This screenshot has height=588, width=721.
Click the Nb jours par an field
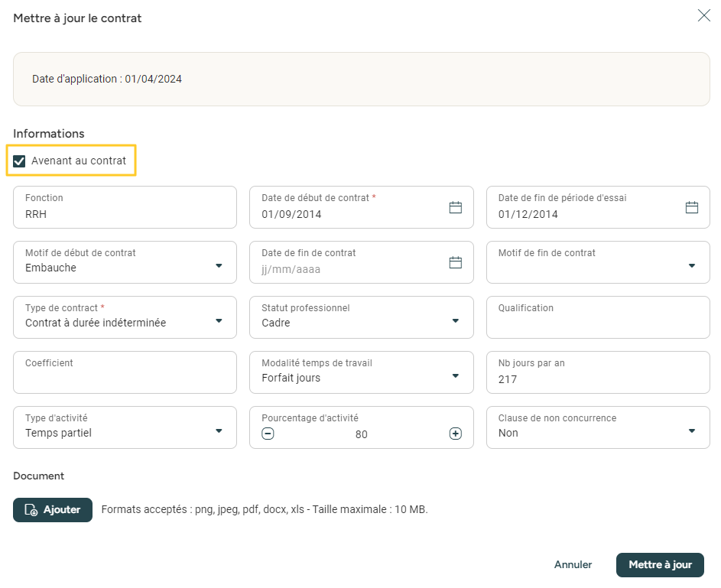point(598,378)
